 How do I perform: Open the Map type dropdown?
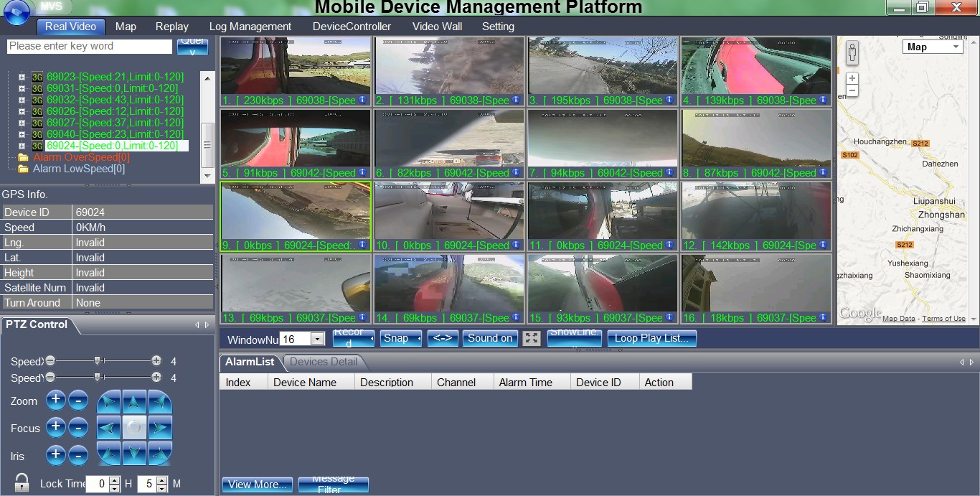(x=932, y=47)
